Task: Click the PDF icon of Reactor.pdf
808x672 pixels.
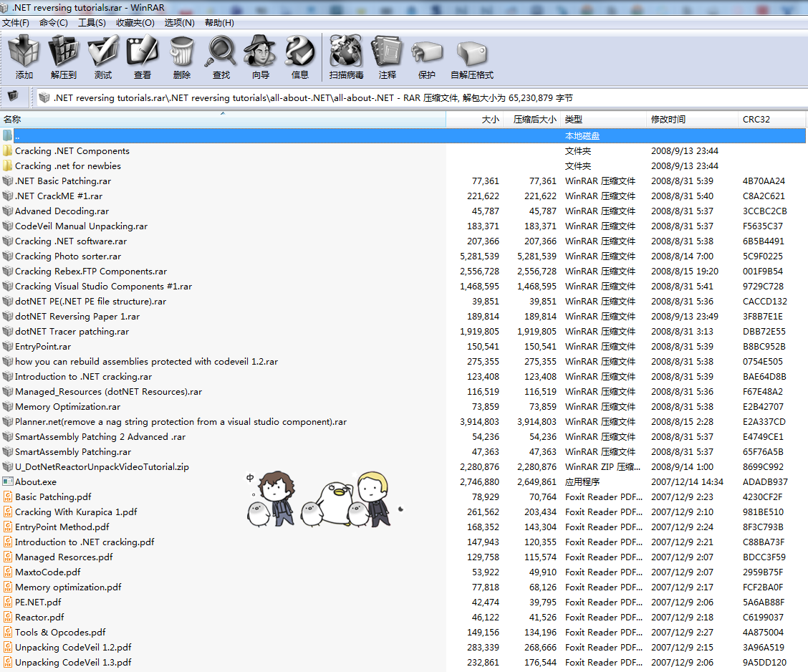Action: pos(7,618)
